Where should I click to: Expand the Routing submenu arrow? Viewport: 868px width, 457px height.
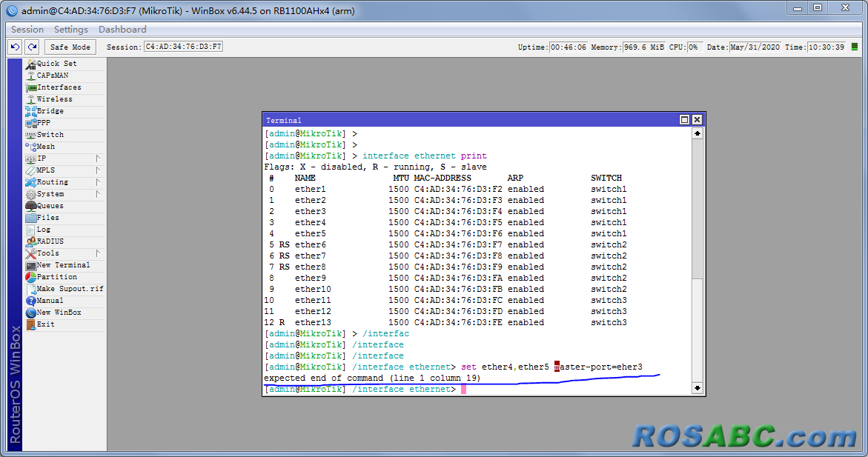coord(98,182)
